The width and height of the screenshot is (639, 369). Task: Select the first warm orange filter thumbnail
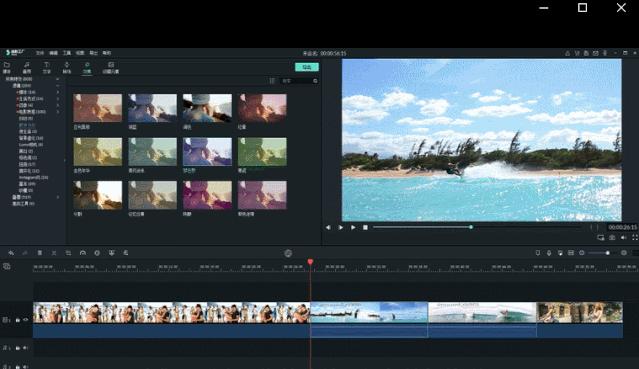coord(97,108)
